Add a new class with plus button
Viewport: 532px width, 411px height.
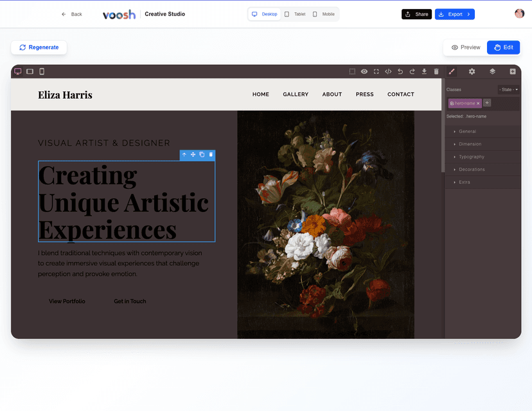[x=487, y=103]
